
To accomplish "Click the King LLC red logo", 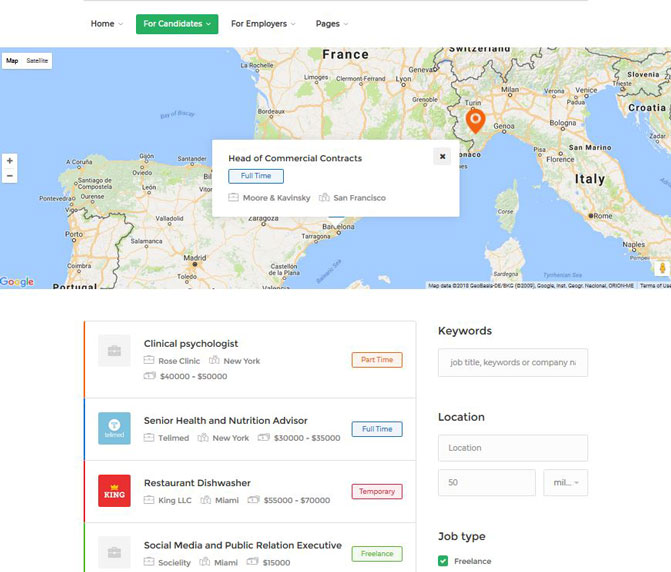I will [114, 491].
